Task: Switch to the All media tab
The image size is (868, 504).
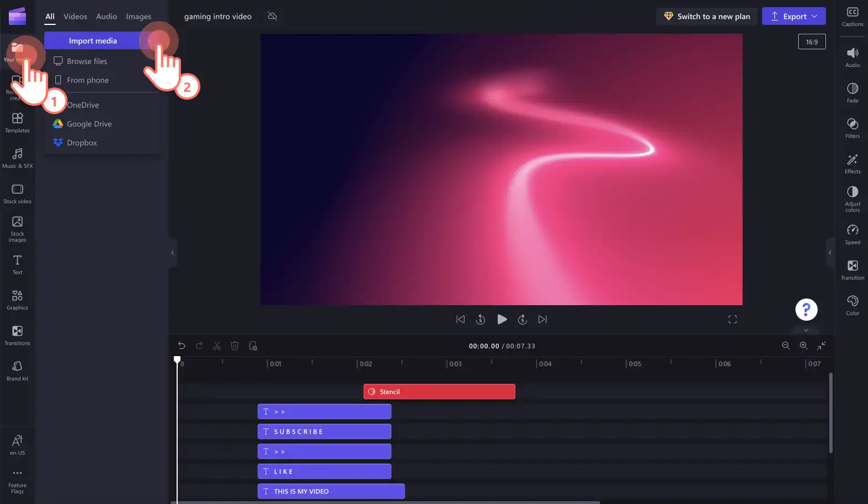Action: coord(50,17)
